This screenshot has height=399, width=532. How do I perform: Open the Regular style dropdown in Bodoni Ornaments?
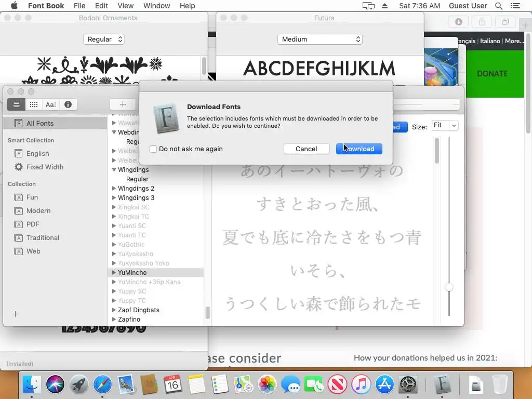click(104, 39)
